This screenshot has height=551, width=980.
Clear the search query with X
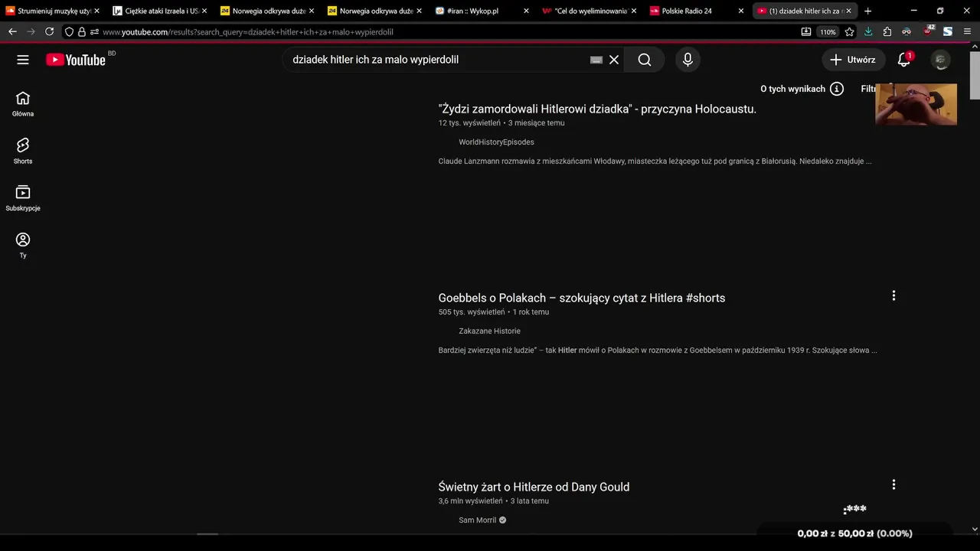614,60
